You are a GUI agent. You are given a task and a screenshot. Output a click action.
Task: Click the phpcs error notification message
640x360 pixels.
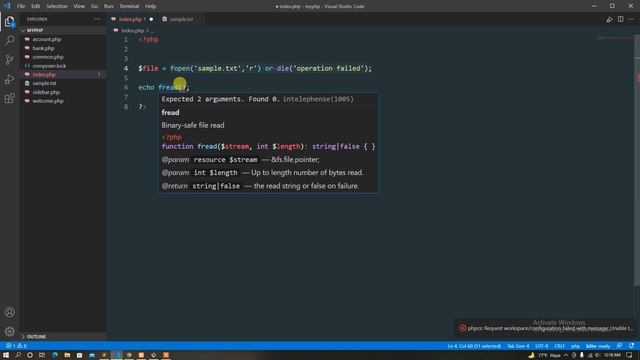coord(551,328)
